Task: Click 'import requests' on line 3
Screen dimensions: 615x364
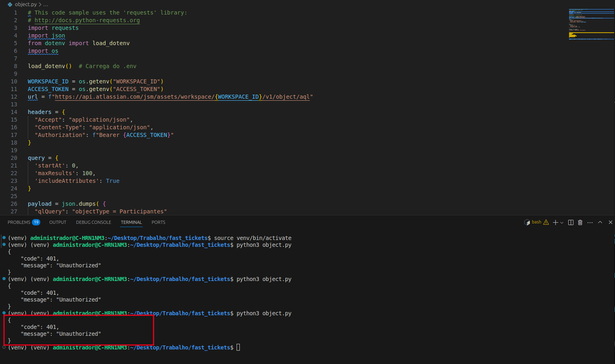Action: coord(53,28)
